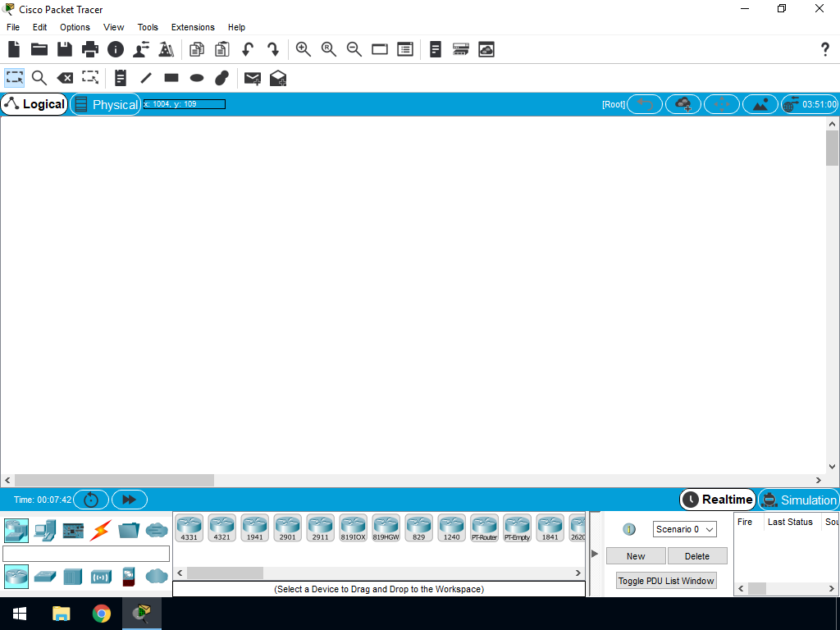This screenshot has width=840, height=630.
Task: Select the Draw Freeform tool
Action: pos(221,78)
